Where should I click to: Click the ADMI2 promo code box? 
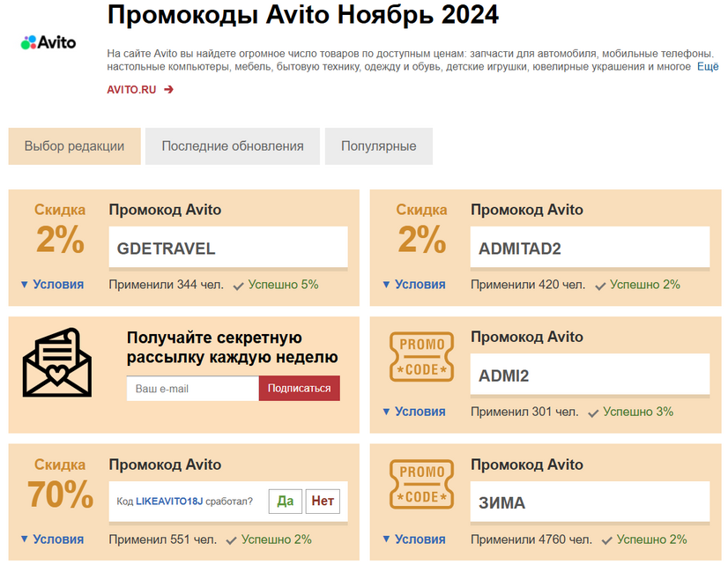tap(591, 375)
